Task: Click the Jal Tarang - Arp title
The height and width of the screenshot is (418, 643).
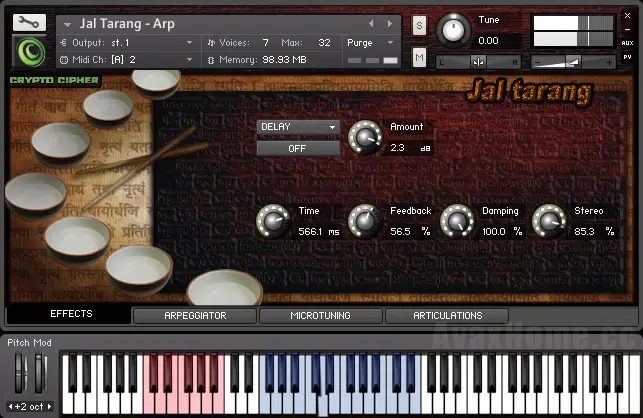Action: 127,24
